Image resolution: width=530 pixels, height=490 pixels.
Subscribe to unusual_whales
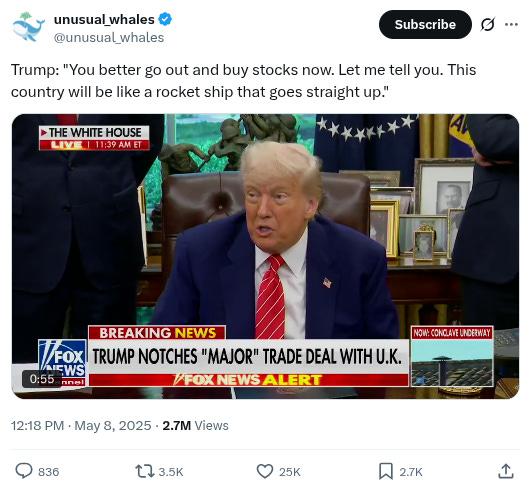pos(425,24)
